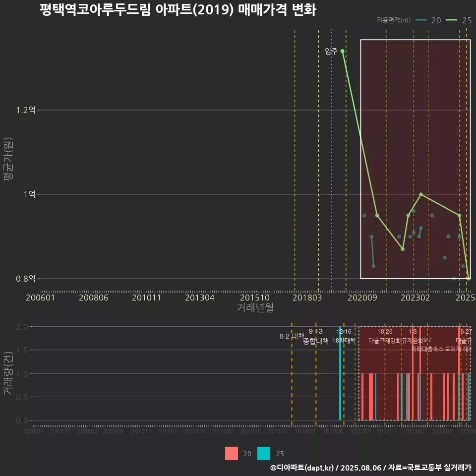476x476 pixels.
Task: Click the 201803 label on price chart axis
Action: (x=307, y=297)
